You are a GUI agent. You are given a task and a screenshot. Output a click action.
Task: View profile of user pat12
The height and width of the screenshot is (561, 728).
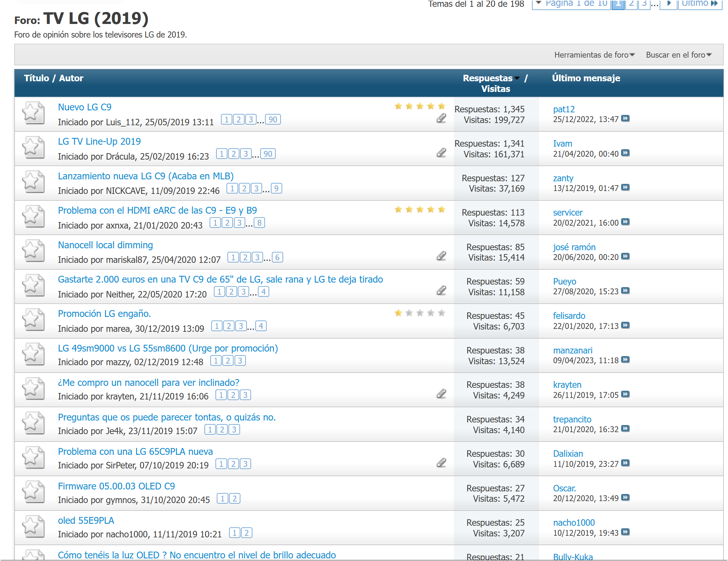[x=564, y=109]
